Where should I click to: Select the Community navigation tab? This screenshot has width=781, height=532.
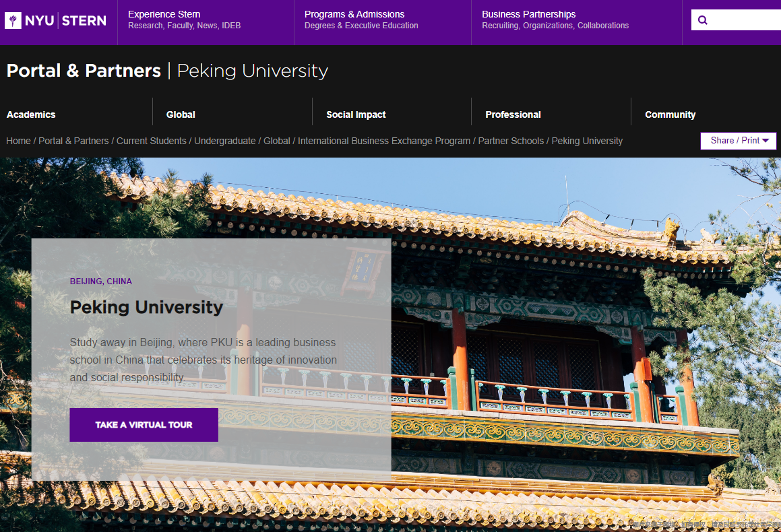coord(670,114)
